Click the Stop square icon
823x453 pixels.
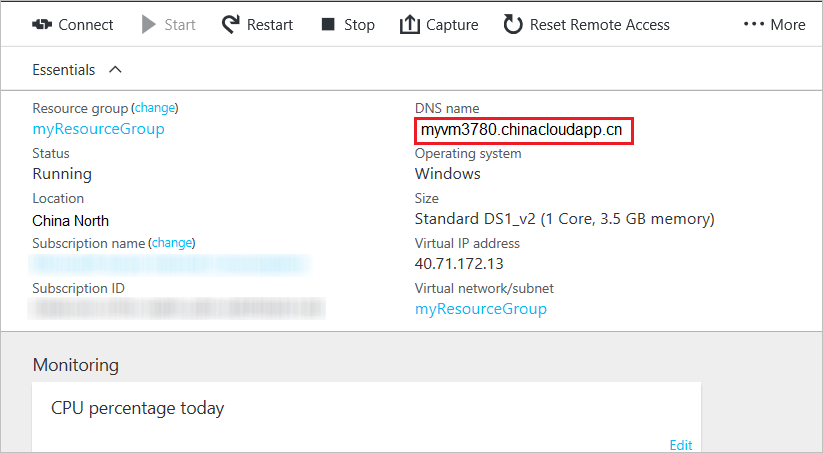[328, 24]
